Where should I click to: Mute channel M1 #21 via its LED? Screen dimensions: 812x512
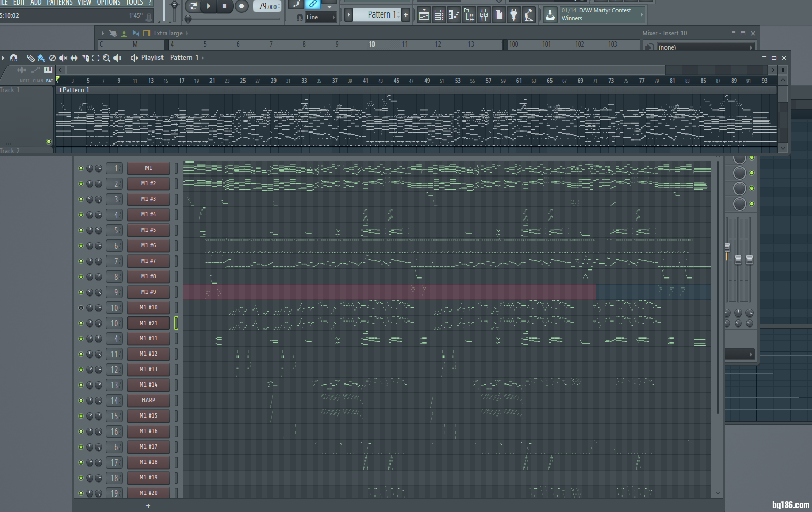click(80, 323)
